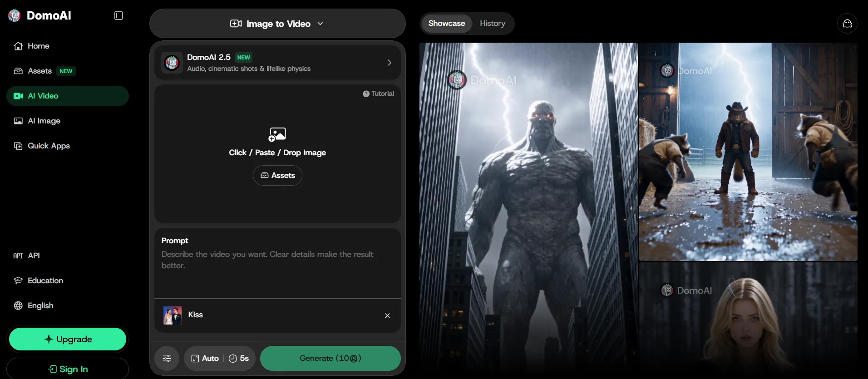The image size is (868, 379).
Task: Select the Showcase tab
Action: (447, 23)
